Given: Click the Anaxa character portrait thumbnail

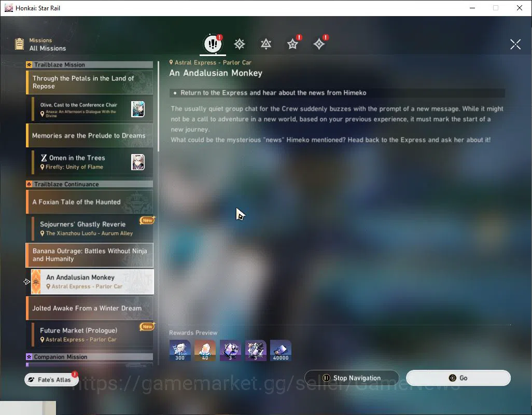Looking at the screenshot, I should [138, 109].
